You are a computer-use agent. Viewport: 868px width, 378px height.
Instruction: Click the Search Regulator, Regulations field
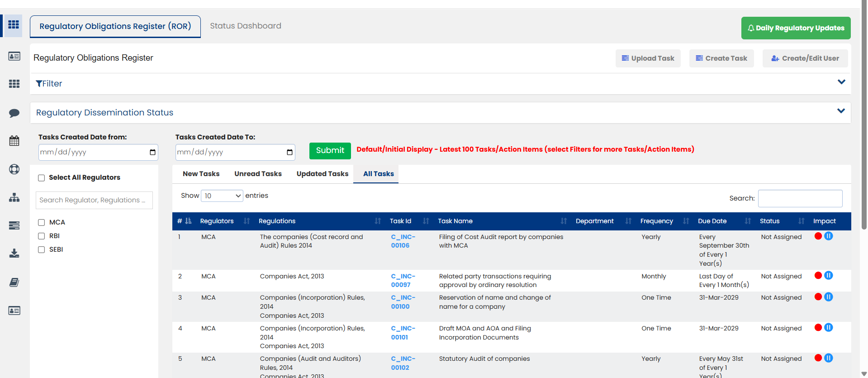point(94,200)
